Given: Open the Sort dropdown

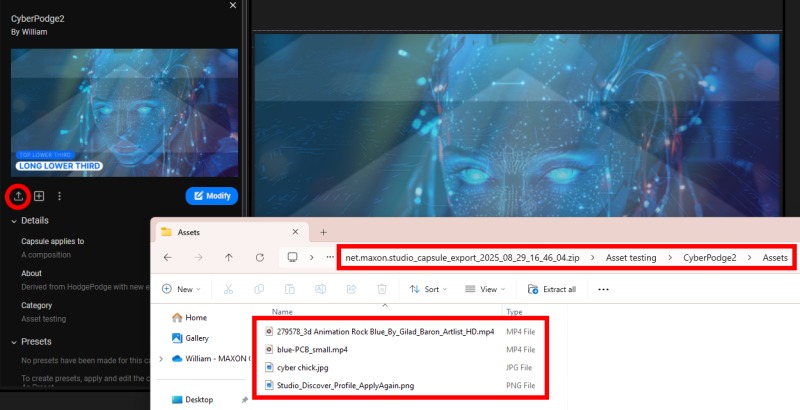Looking at the screenshot, I should pyautogui.click(x=429, y=289).
